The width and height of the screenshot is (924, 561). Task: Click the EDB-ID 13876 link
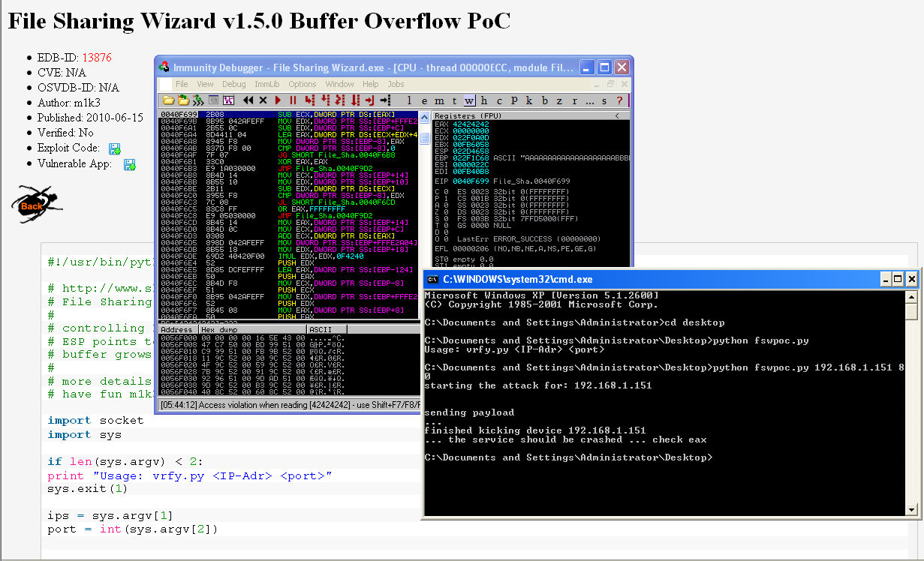tap(97, 58)
